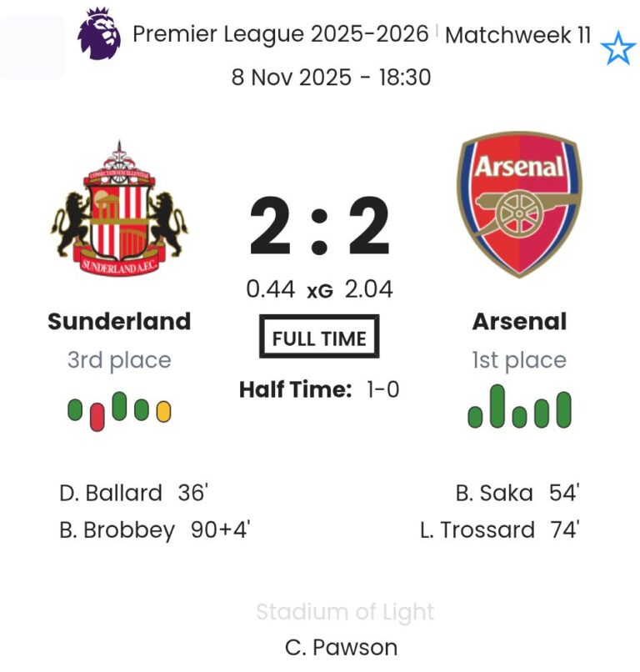Click the Premier League lion logo
640x672 pixels.
[x=98, y=34]
